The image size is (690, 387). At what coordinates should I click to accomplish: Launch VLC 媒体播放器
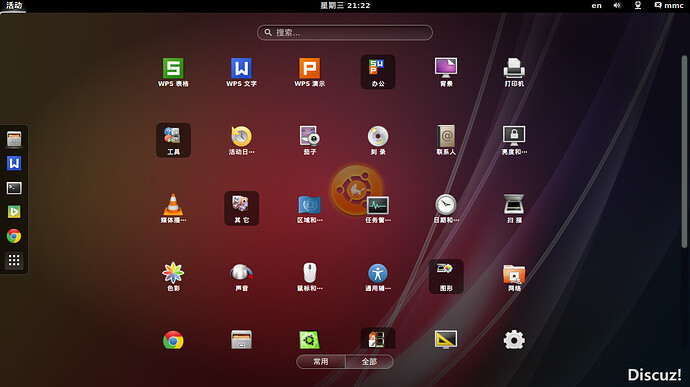(x=173, y=209)
